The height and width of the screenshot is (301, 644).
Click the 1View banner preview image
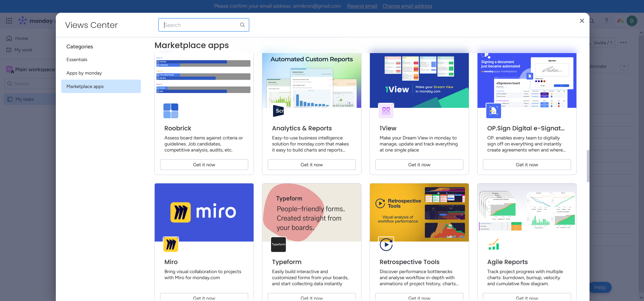[x=419, y=80]
